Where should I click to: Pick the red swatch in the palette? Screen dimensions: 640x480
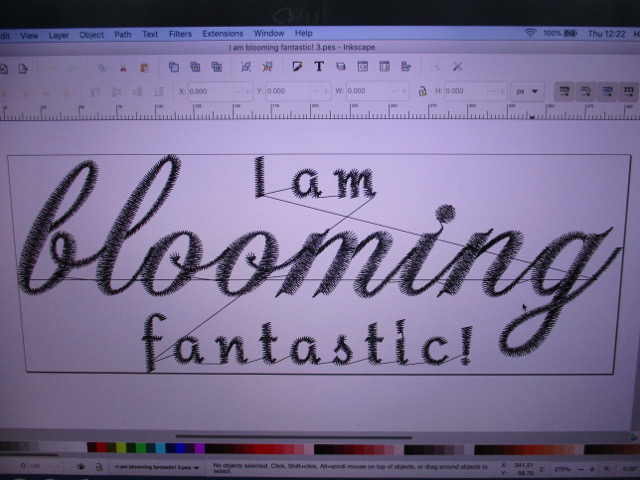tap(102, 448)
